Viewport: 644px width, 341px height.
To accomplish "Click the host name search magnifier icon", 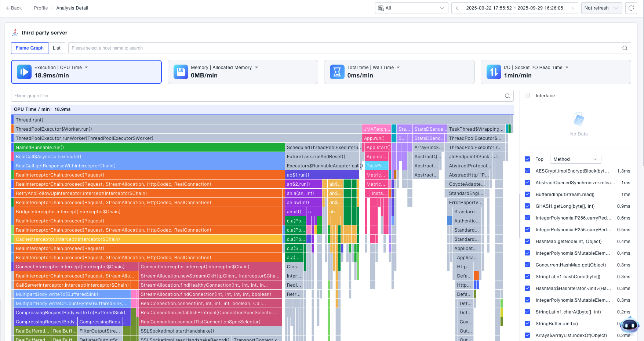I will click(625, 48).
